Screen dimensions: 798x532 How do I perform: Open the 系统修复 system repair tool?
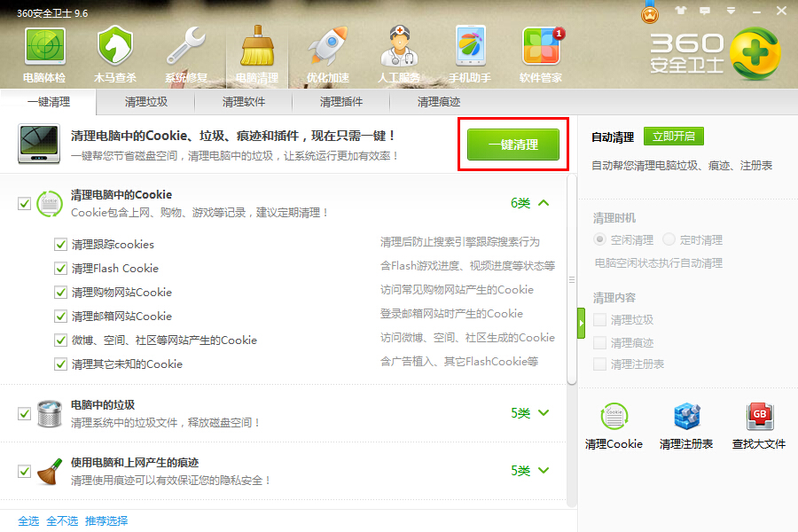[185, 53]
